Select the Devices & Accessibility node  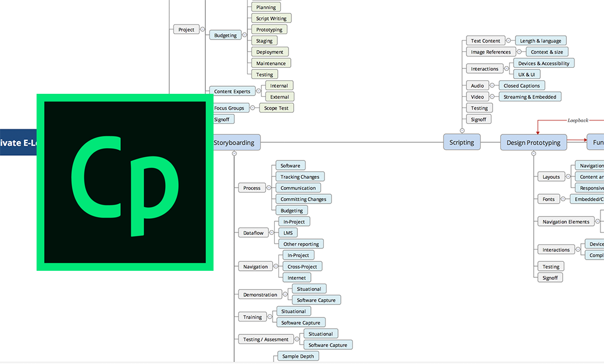pyautogui.click(x=544, y=63)
